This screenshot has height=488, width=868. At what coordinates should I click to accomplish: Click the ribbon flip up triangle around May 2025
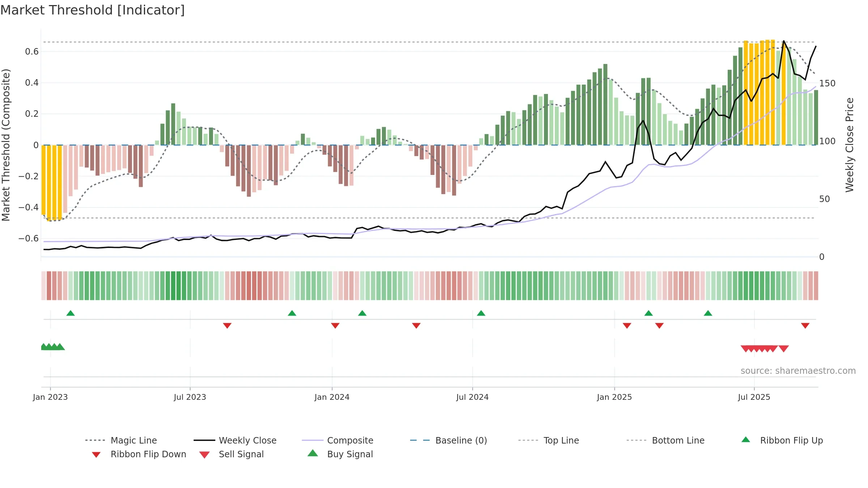pos(708,313)
